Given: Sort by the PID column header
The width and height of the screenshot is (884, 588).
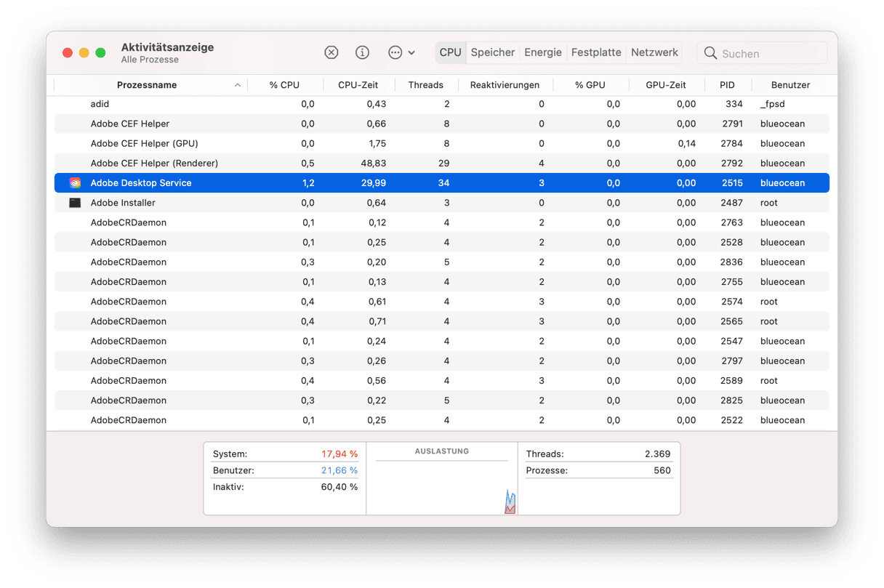Looking at the screenshot, I should click(x=728, y=85).
